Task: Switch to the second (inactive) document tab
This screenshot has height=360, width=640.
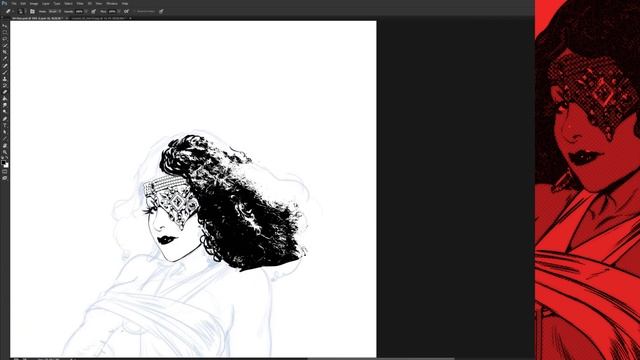Action: [x=99, y=18]
